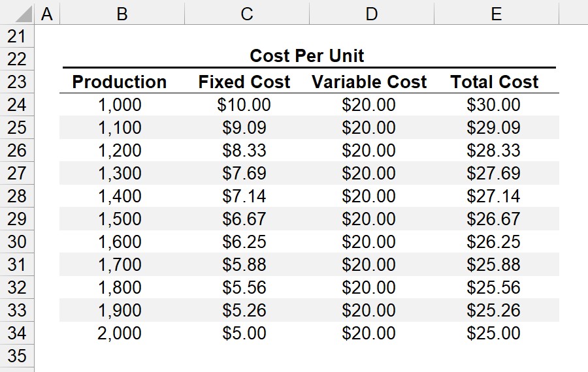
Task: Click the select-all triangle corner
Action: (17, 13)
